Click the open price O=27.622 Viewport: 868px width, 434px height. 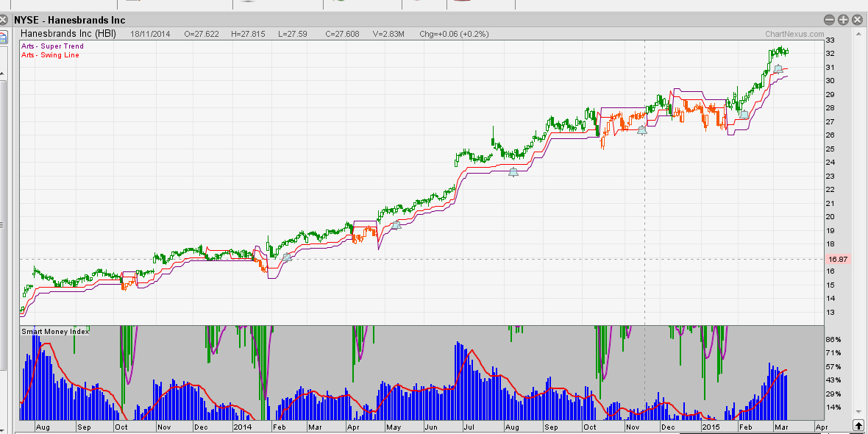[202, 34]
